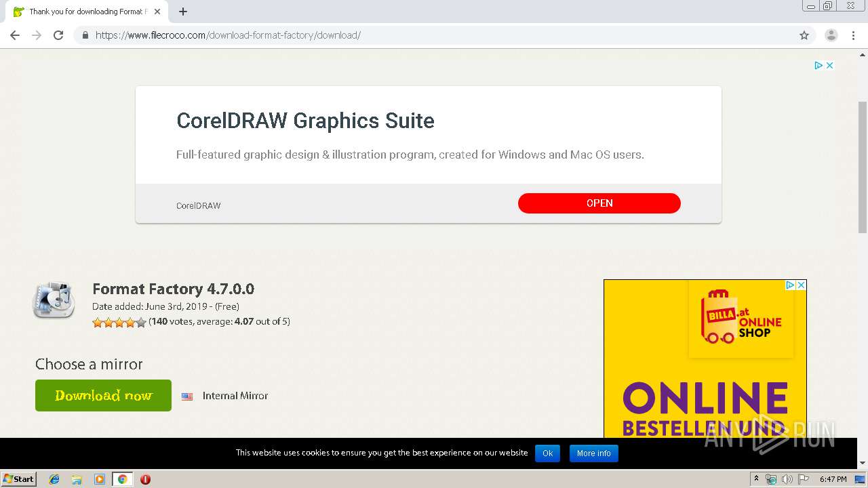Open the red Opera taskbar icon

pyautogui.click(x=145, y=479)
